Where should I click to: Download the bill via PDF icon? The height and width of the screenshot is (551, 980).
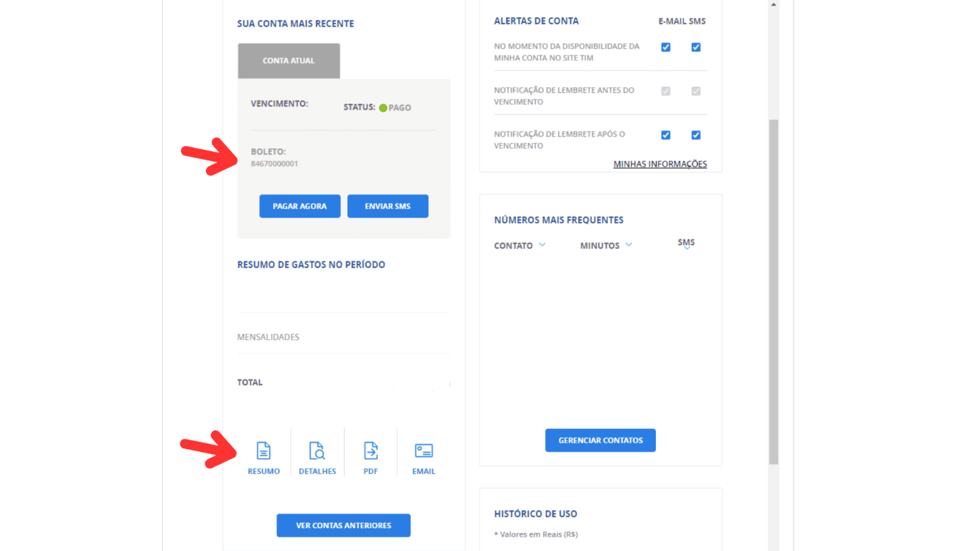pyautogui.click(x=371, y=451)
